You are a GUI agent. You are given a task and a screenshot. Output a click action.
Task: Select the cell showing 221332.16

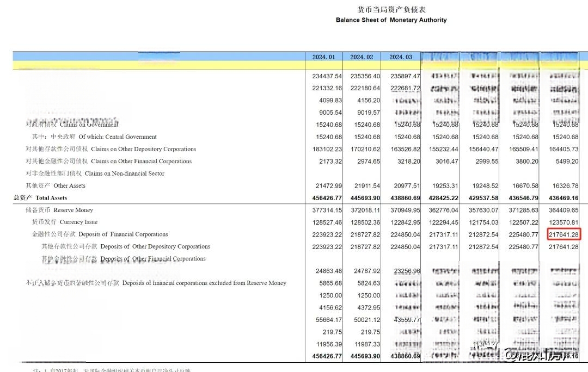[x=327, y=88]
